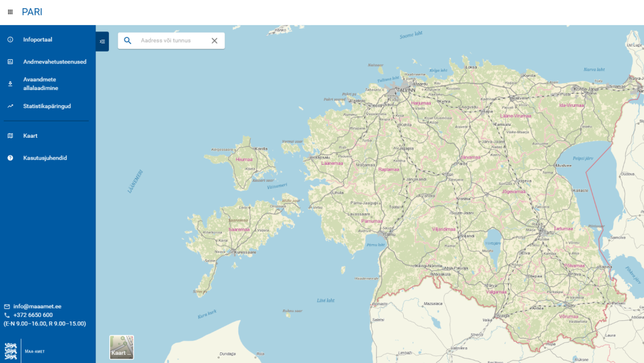Click the Peipsi järv lake label
The width and height of the screenshot is (644, 363).
[583, 158]
